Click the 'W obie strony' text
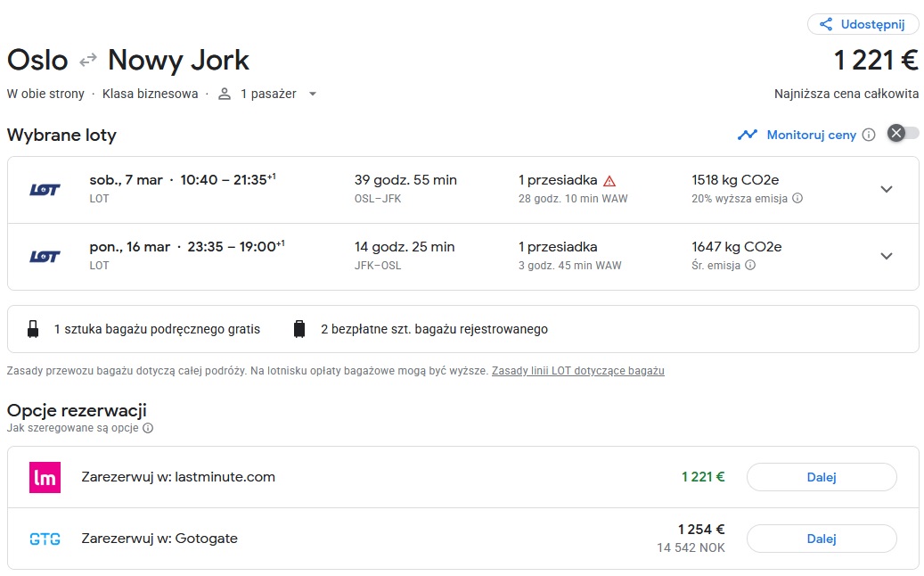 click(45, 94)
